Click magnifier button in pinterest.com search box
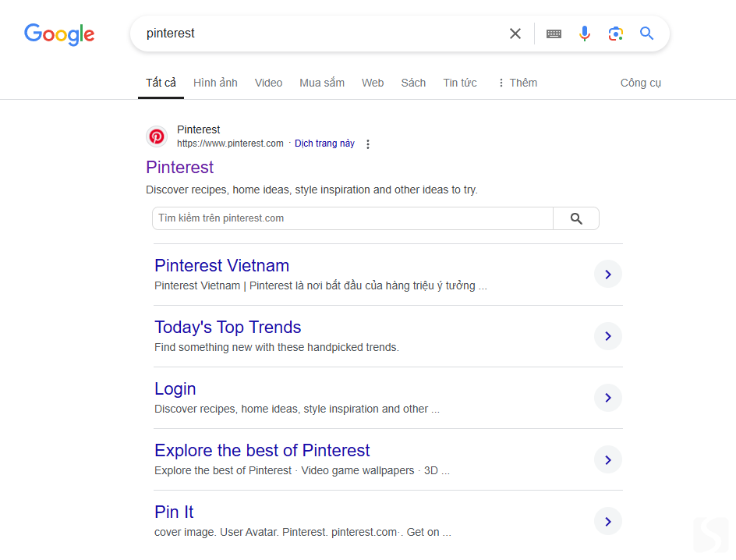 click(x=576, y=218)
